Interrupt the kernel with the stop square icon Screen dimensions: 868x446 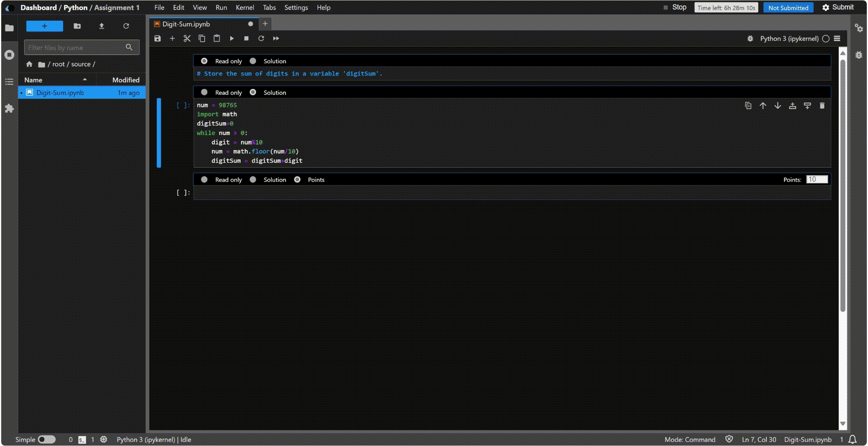[246, 38]
